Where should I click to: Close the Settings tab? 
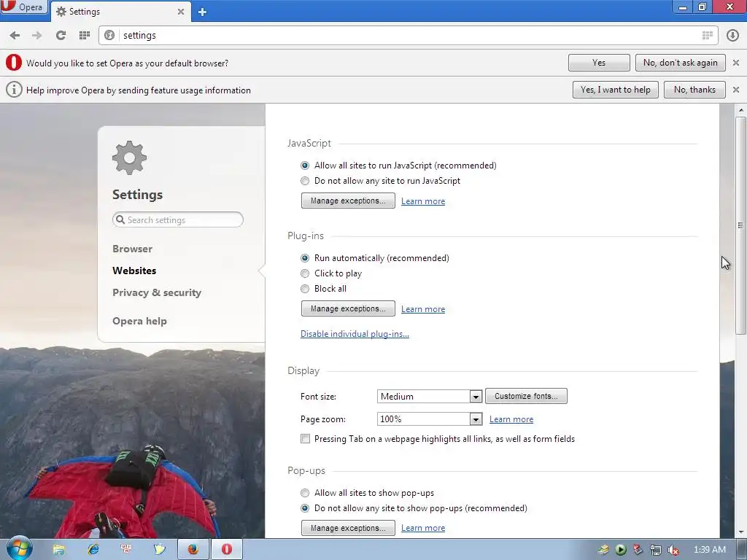point(181,12)
